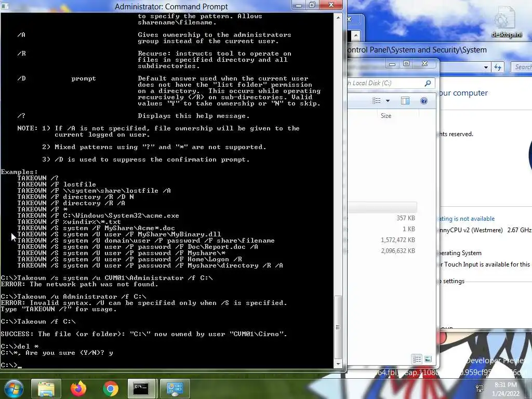
Task: Expand Explorer view options dropdown arrow
Action: pos(388,101)
